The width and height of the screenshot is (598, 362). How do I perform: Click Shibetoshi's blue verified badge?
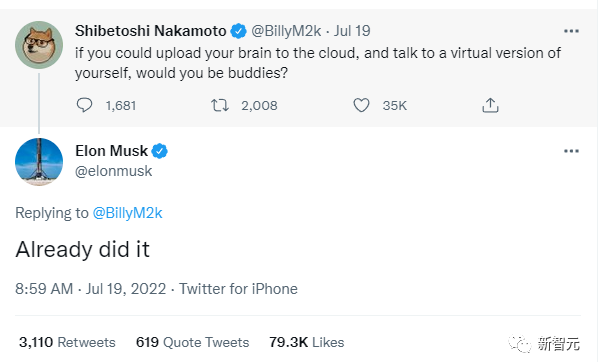coord(238,31)
